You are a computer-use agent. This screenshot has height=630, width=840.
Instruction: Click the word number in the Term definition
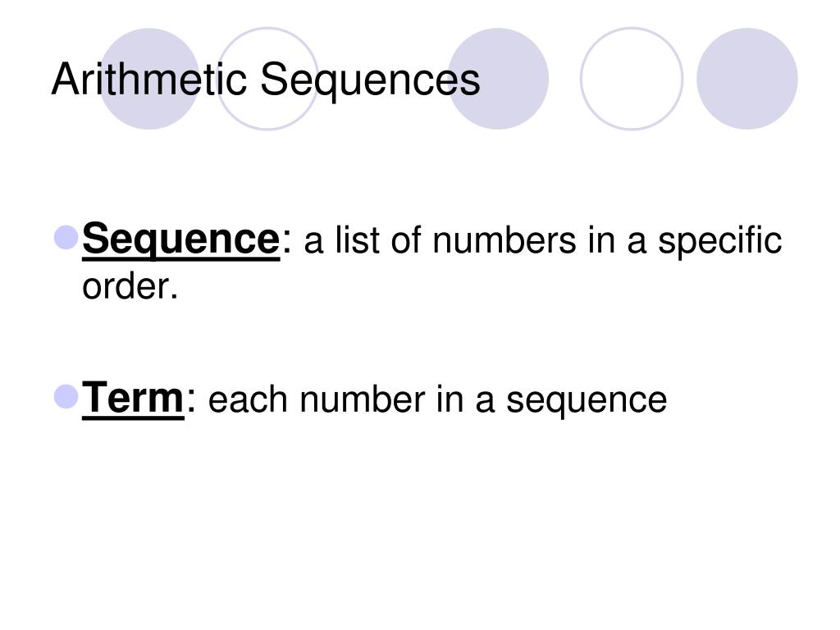363,399
